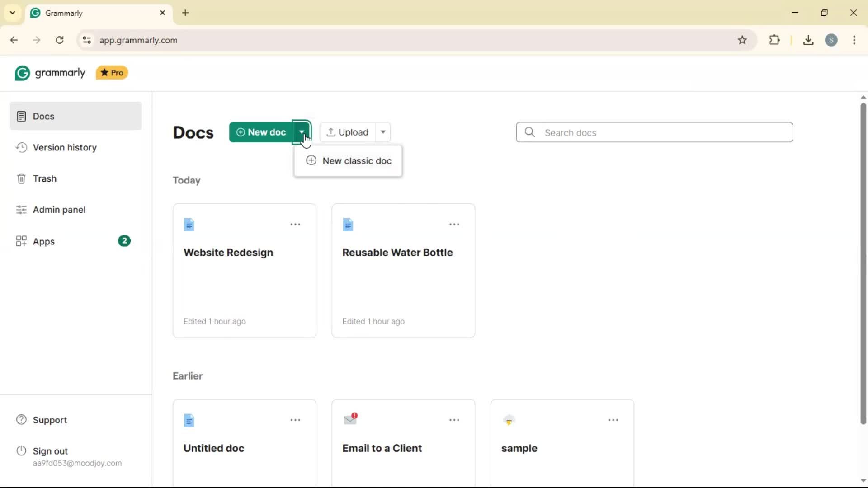This screenshot has width=868, height=488.
Task: Open the sample document
Action: tap(562, 443)
